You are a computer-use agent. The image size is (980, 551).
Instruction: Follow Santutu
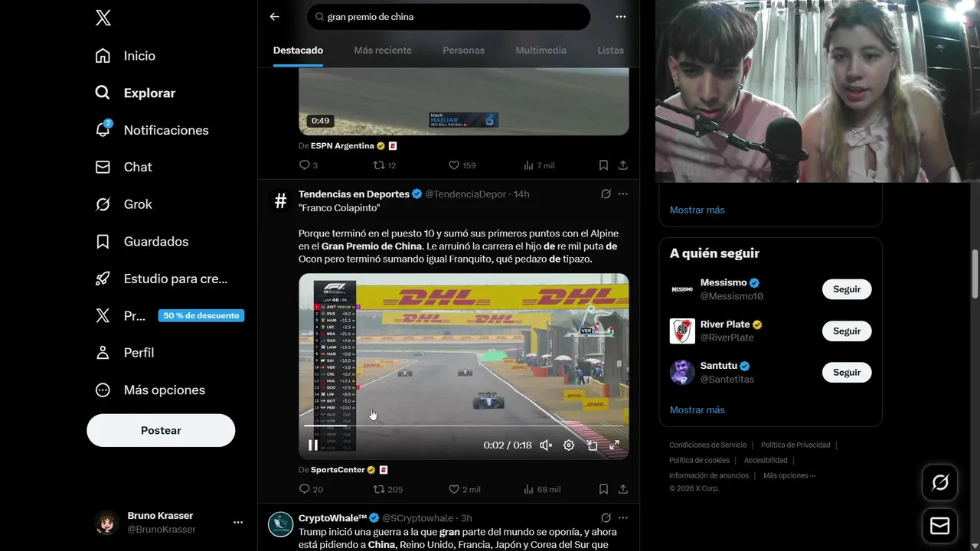coord(847,373)
